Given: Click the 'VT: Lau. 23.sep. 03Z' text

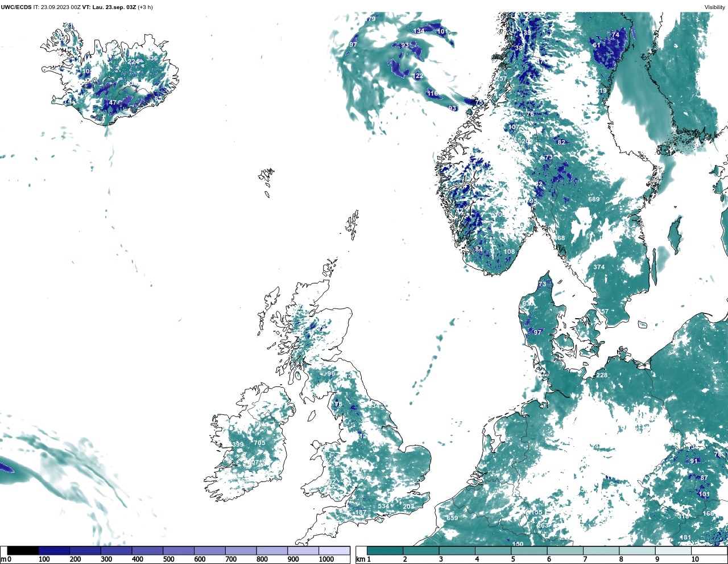Looking at the screenshot, I should pyautogui.click(x=109, y=7).
